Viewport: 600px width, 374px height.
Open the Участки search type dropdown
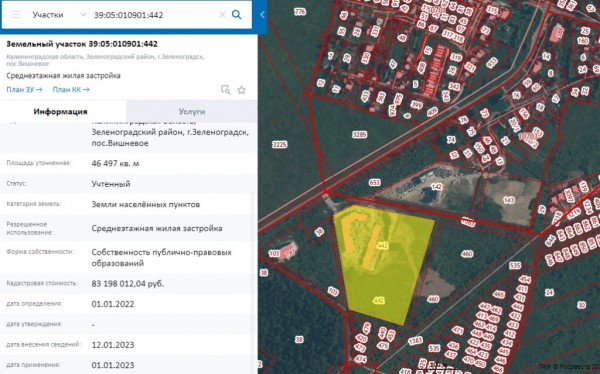[59, 15]
